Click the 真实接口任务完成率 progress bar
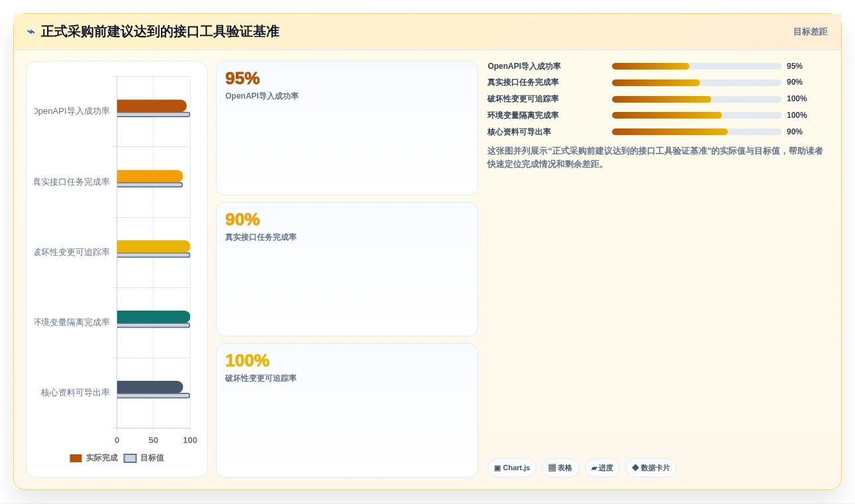855x504 pixels. 697,83
